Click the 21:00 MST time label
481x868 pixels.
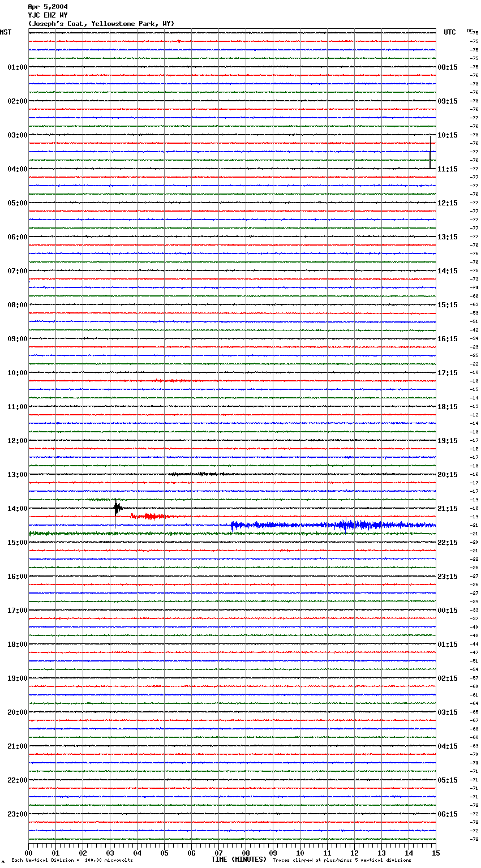click(18, 746)
